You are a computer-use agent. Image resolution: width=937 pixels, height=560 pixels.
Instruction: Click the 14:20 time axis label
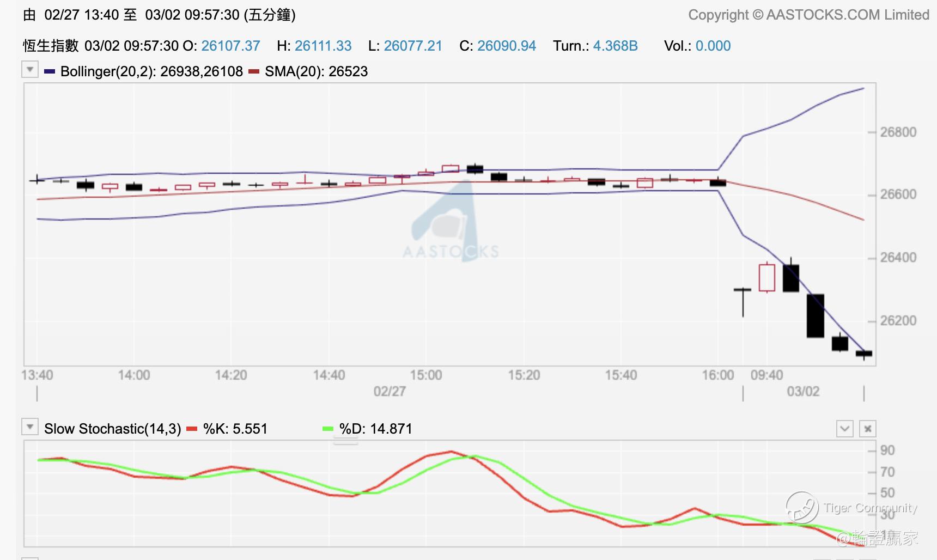click(231, 375)
